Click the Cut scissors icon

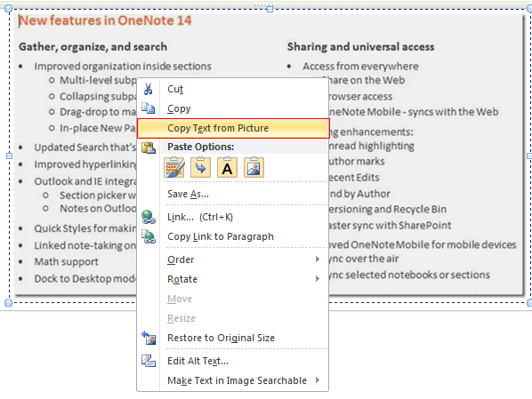pos(148,89)
